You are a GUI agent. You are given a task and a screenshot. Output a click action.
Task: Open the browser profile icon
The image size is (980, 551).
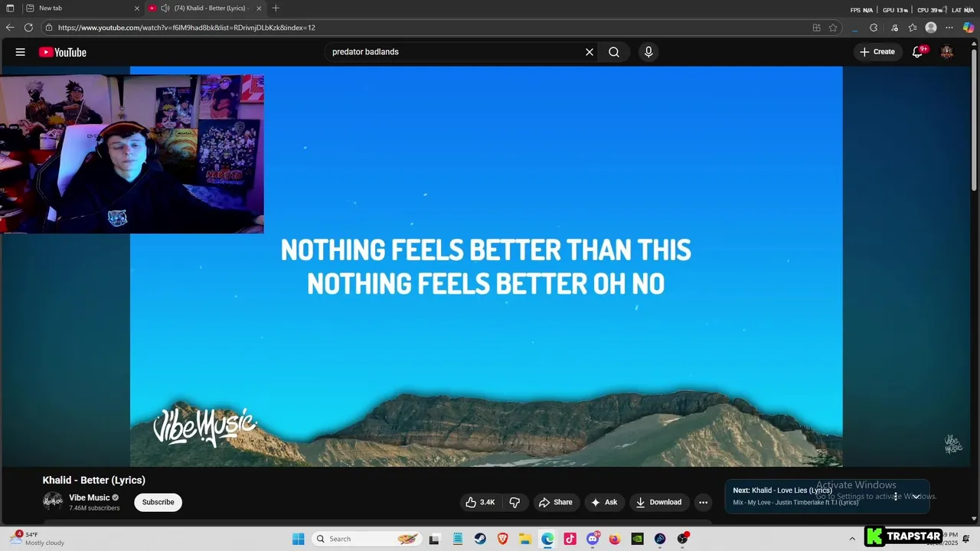(x=931, y=28)
